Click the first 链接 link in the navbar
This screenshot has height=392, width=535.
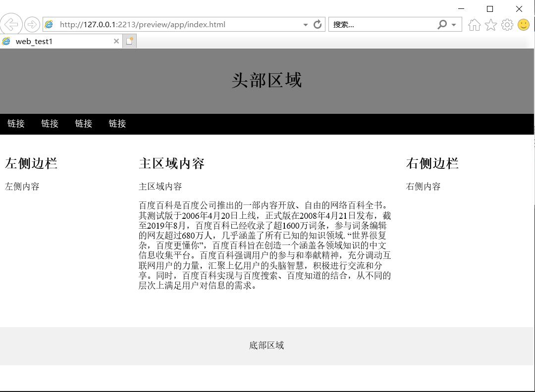coord(15,124)
